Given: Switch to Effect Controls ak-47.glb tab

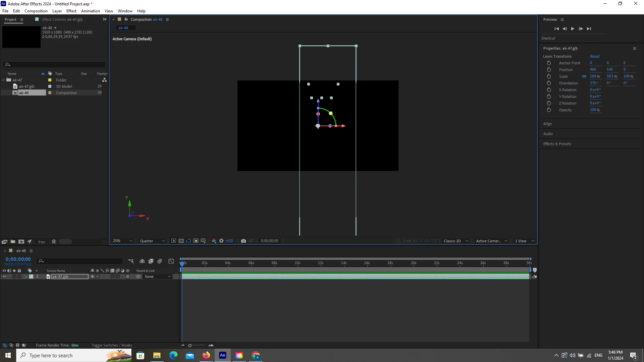Looking at the screenshot, I should tap(62, 19).
